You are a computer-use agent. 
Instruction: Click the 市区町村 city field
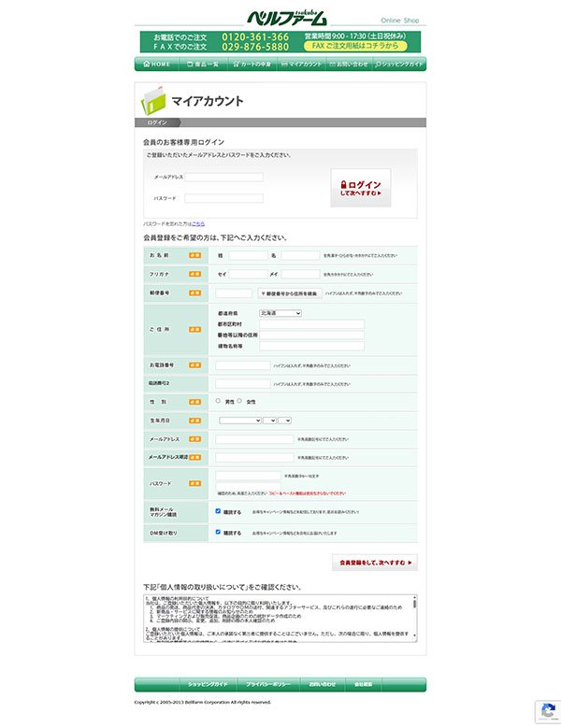coord(311,324)
